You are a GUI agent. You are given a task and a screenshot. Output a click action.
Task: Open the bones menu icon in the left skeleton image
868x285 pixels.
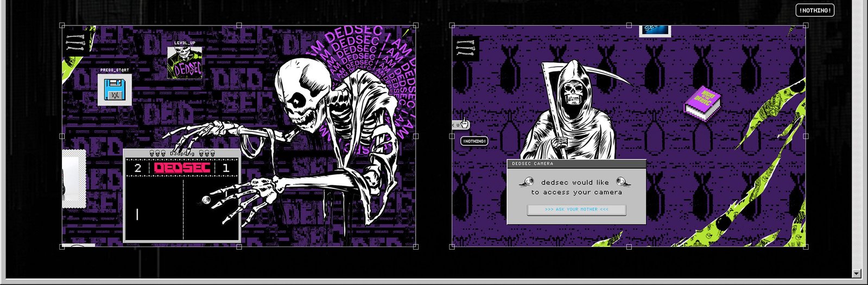pyautogui.click(x=74, y=42)
